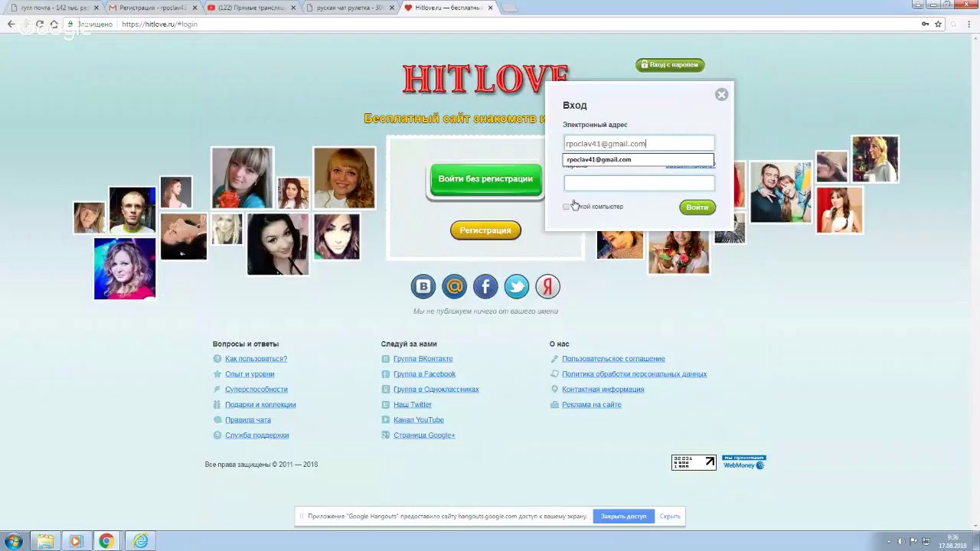Open Служба поддержки link
The width and height of the screenshot is (980, 551).
[257, 435]
